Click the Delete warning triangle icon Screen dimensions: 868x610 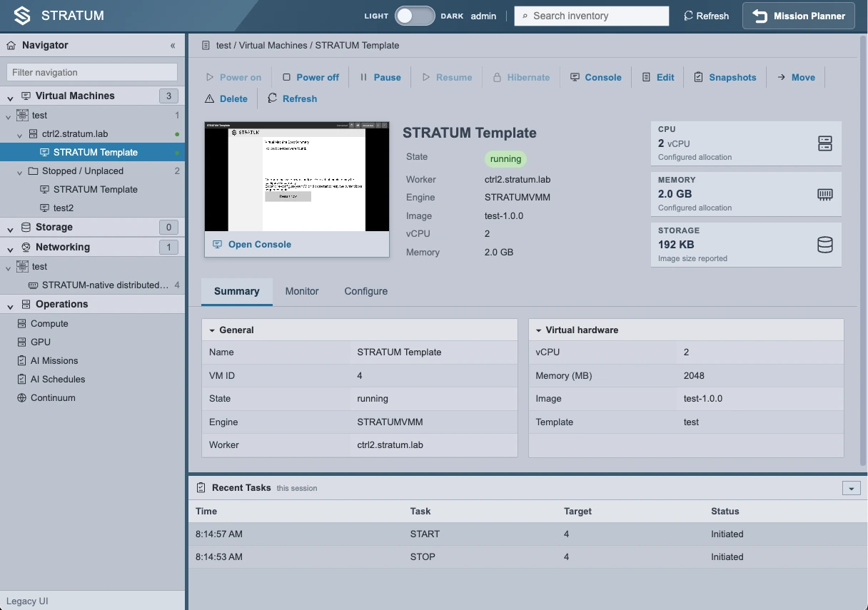coord(210,98)
